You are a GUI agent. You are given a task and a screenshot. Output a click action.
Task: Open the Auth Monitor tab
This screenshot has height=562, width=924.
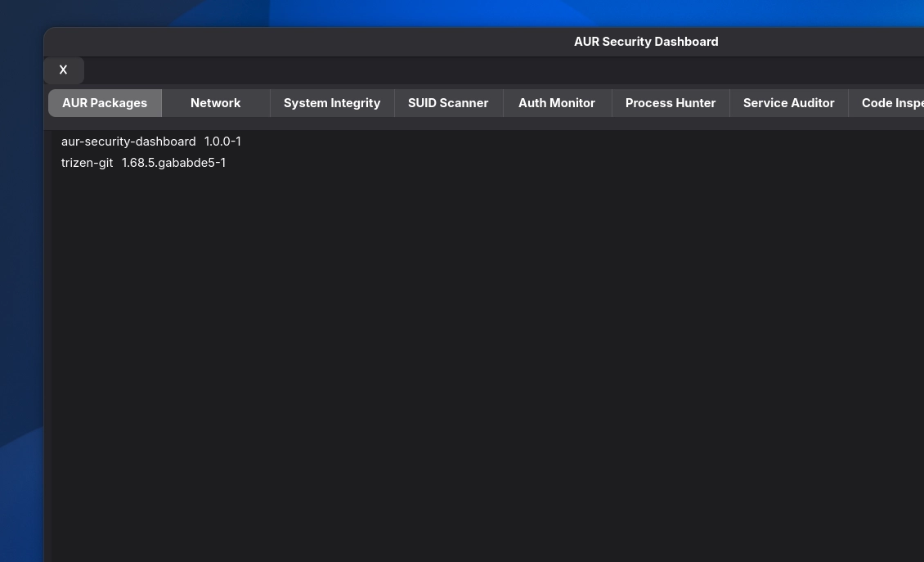[x=557, y=103]
